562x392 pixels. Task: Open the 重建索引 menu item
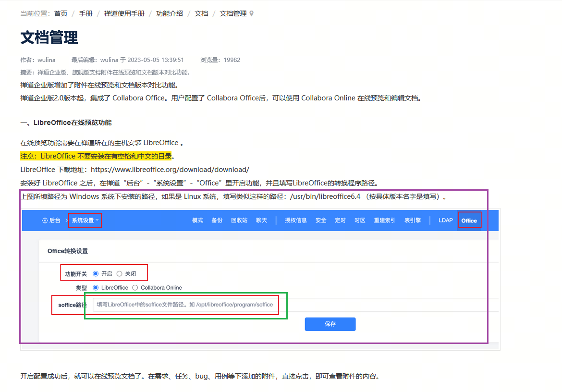[x=385, y=220]
